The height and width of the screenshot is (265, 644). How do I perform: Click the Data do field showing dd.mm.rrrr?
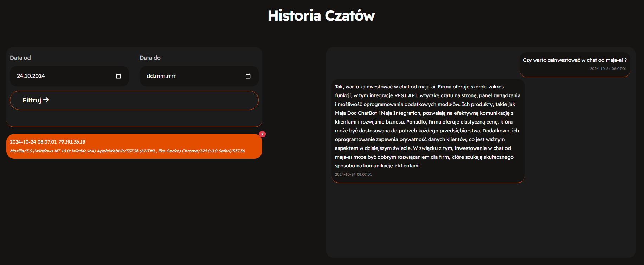point(199,76)
